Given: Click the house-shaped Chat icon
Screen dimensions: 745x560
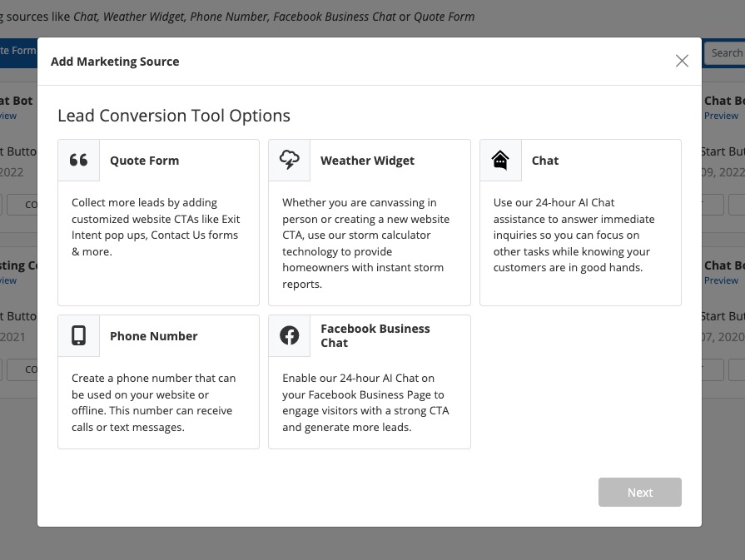Looking at the screenshot, I should 500,161.
